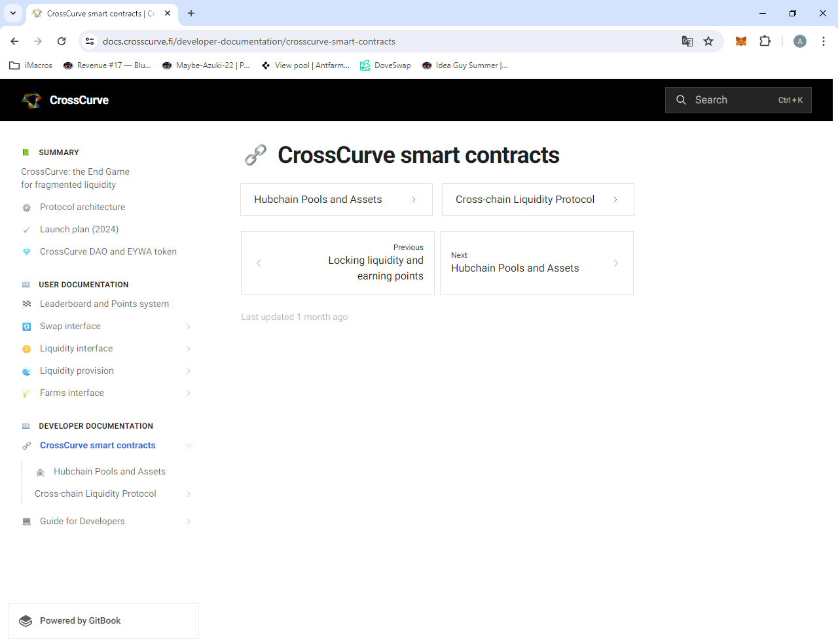Click the GitBook logo icon

[x=26, y=621]
